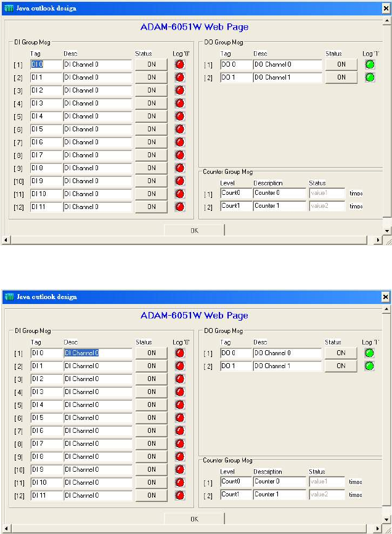Click the DI Group Msg label in lower window

pos(33,331)
